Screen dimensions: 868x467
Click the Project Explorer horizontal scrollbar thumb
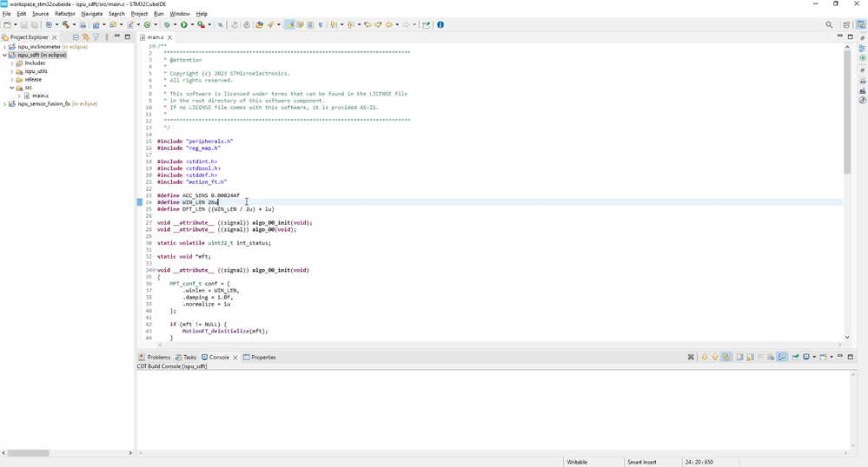pos(28,453)
